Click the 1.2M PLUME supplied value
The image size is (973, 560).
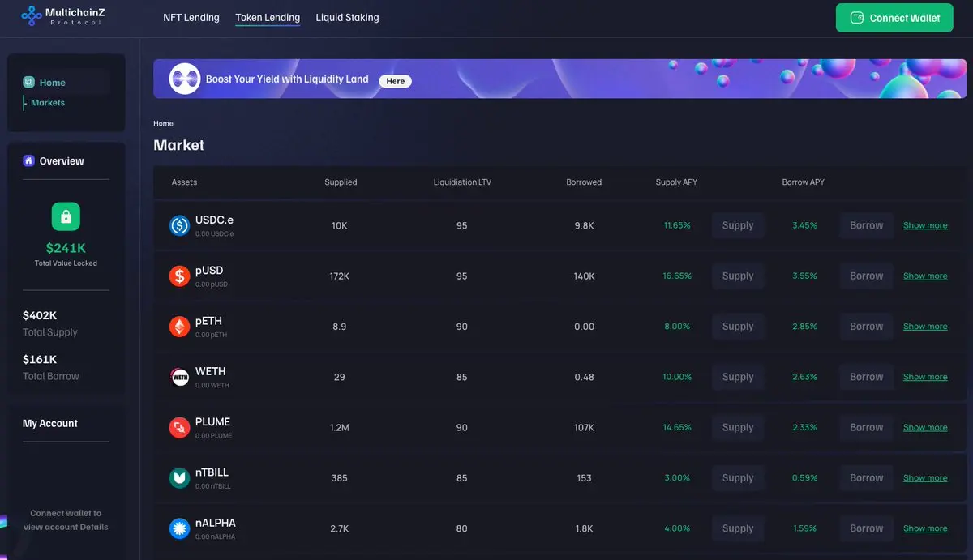[x=340, y=427]
